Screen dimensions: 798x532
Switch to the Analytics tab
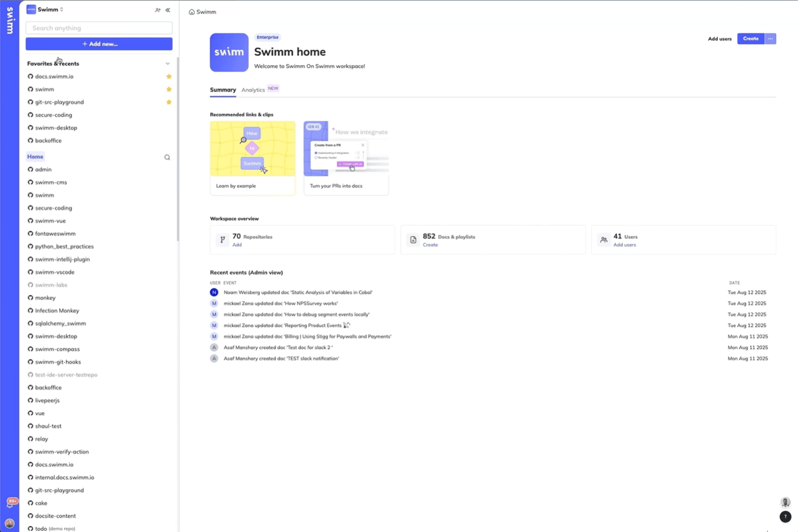click(253, 90)
